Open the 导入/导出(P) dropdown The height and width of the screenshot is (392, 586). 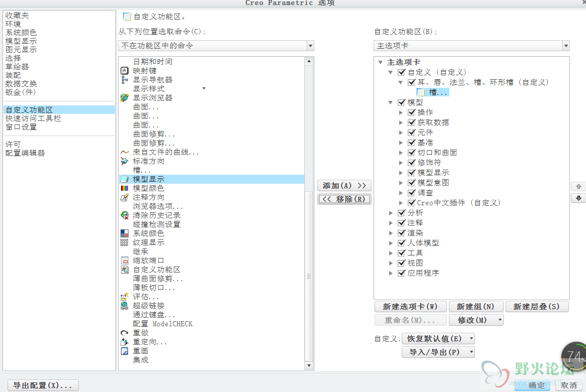438,352
